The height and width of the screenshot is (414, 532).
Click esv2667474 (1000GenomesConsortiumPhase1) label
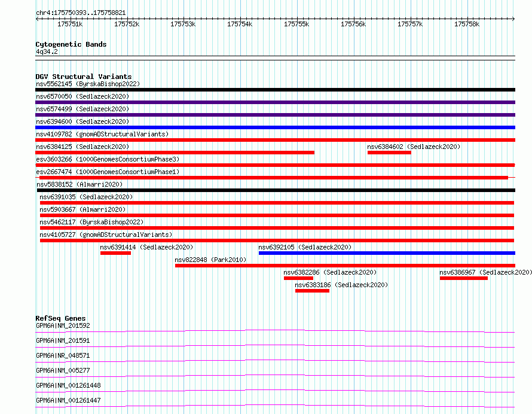(x=108, y=172)
